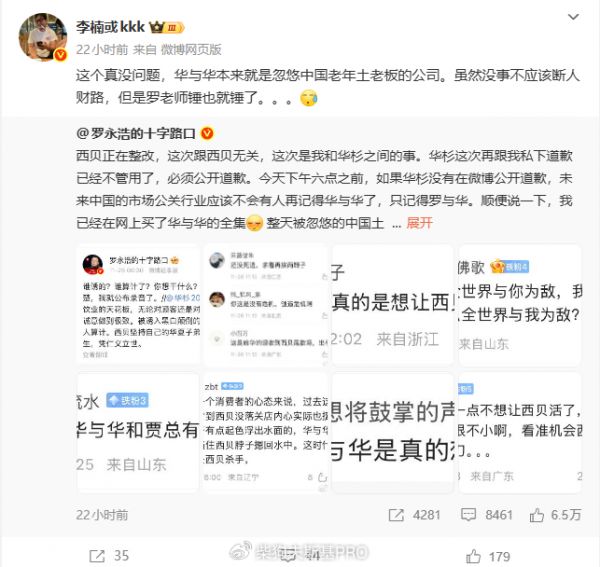Open the 微博网页版 source link
The height and width of the screenshot is (567, 600).
191,49
